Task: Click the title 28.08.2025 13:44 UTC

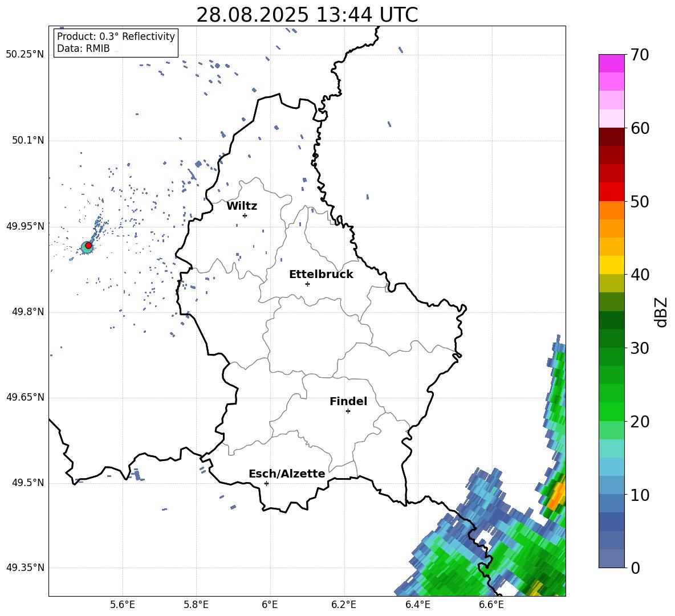Action: 307,15
